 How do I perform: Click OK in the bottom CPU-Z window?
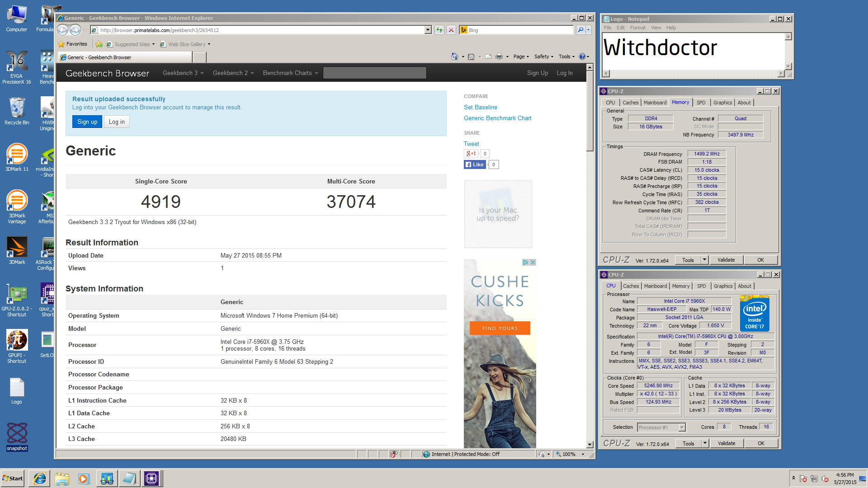click(x=761, y=443)
